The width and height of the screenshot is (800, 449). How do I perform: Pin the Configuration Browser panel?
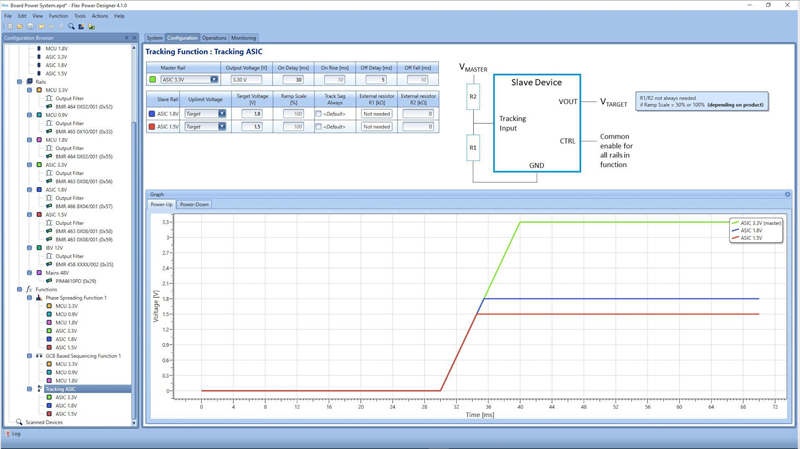(126, 38)
